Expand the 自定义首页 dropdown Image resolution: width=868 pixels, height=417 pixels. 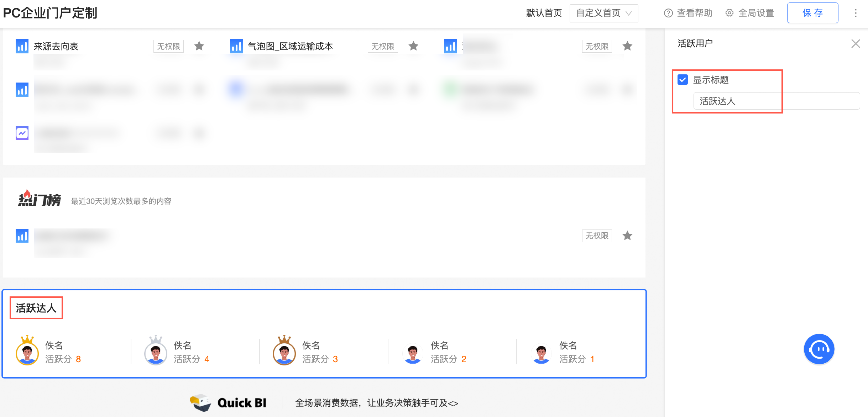tap(604, 13)
